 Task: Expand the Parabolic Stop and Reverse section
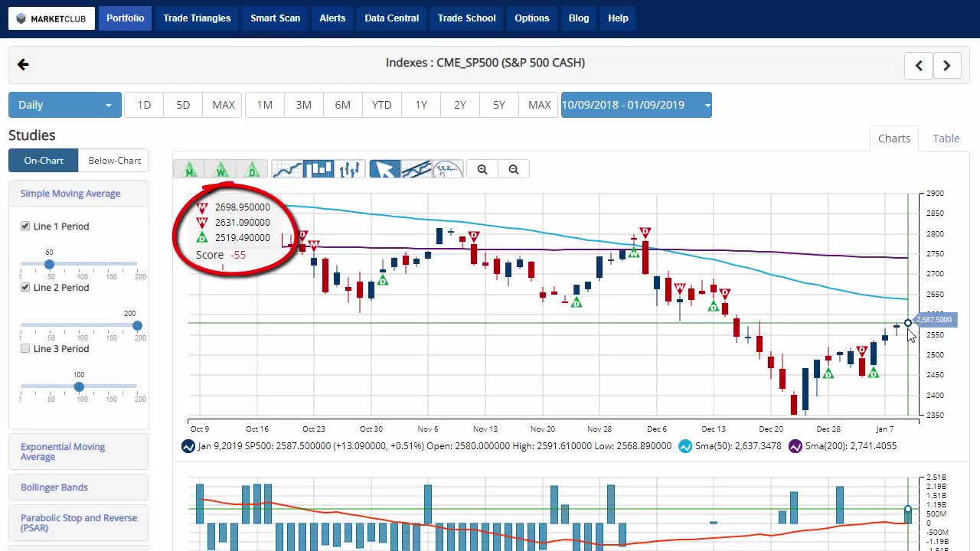(79, 523)
